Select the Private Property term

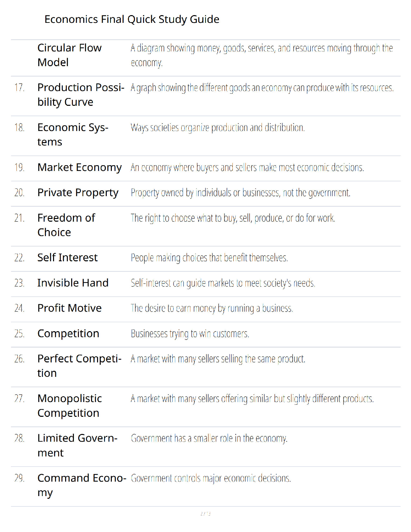point(78,193)
